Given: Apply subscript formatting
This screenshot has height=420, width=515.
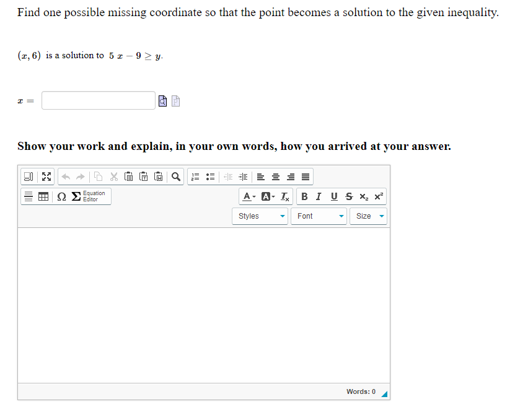Looking at the screenshot, I should 363,196.
